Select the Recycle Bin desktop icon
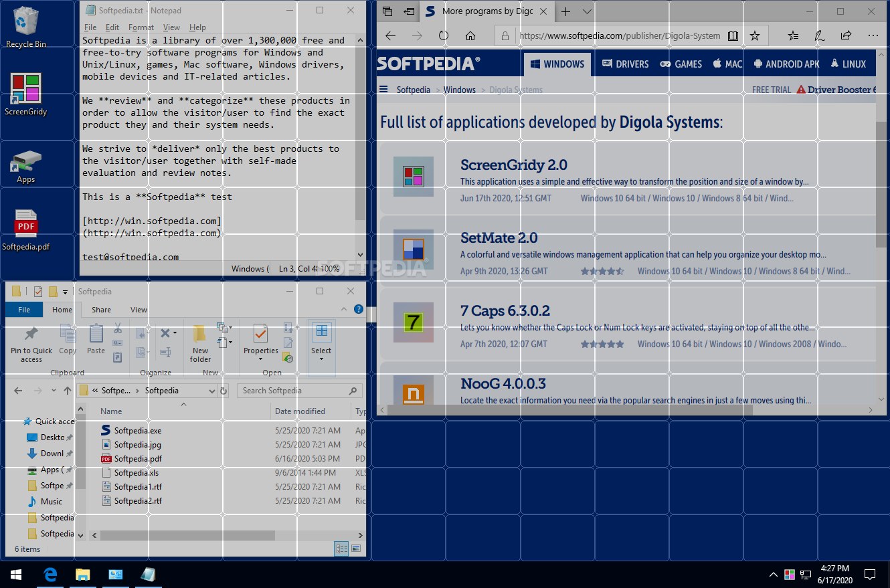 click(26, 27)
